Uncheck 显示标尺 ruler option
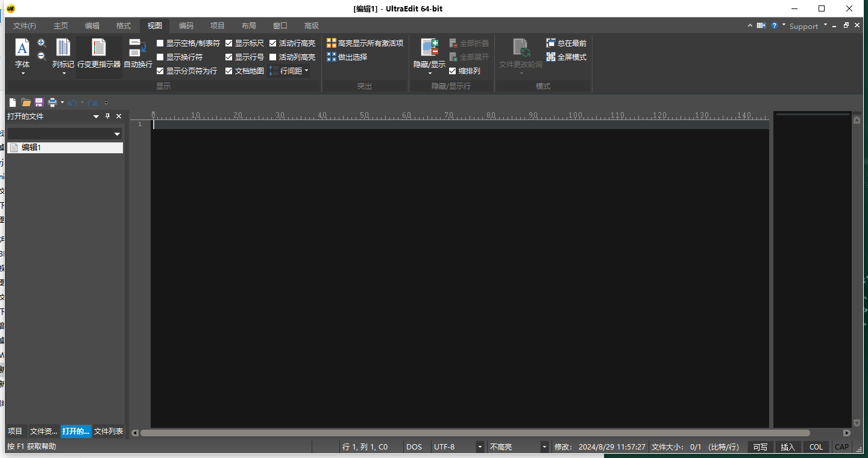The width and height of the screenshot is (868, 458). pos(228,43)
